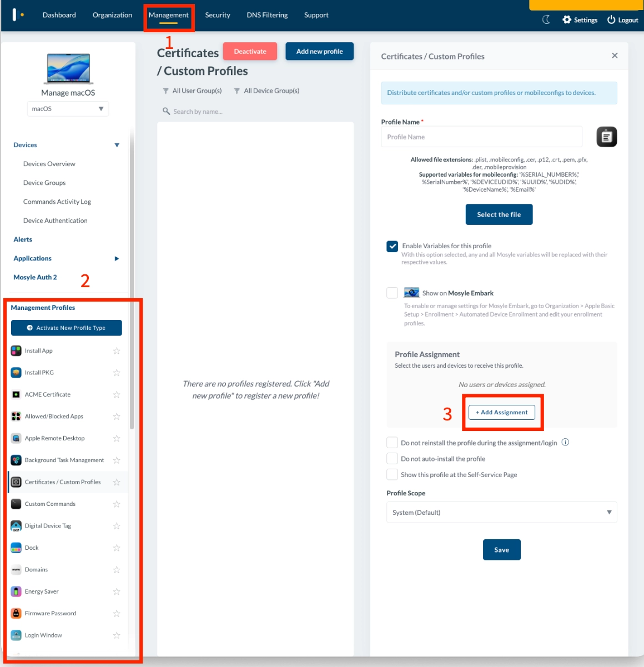Open Settings gear icon
This screenshot has height=667, width=644.
coord(567,19)
